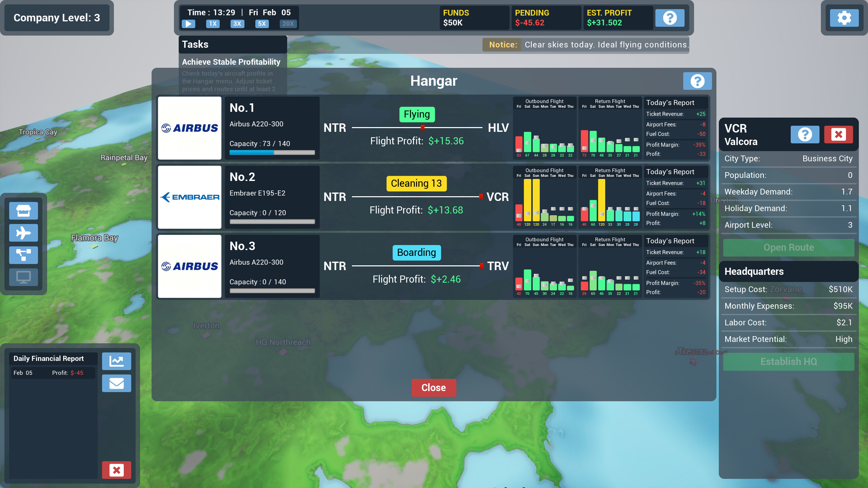Click the Boarding status badge

[417, 252]
